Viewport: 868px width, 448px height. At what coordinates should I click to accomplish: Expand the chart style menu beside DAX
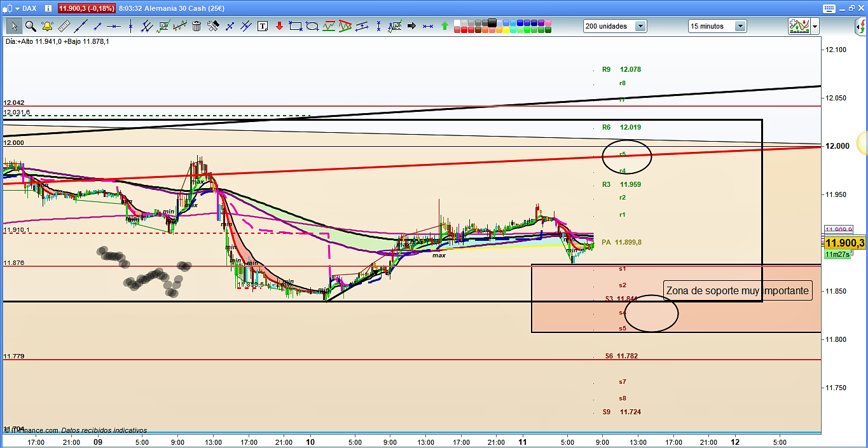(x=17, y=8)
